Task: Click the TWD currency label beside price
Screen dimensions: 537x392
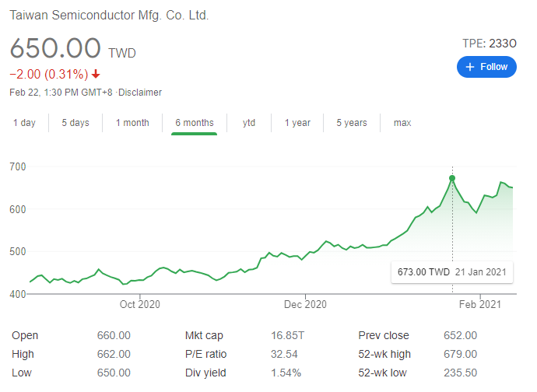Action: pyautogui.click(x=122, y=54)
